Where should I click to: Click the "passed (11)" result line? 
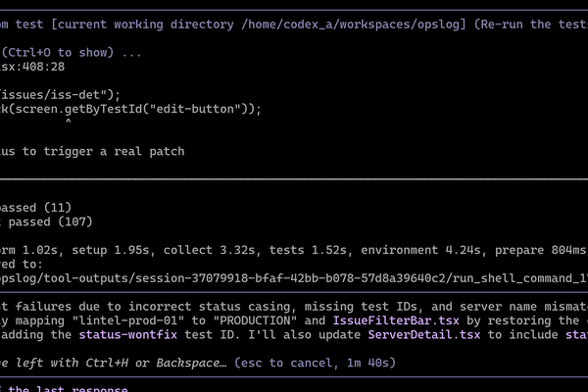click(35, 208)
